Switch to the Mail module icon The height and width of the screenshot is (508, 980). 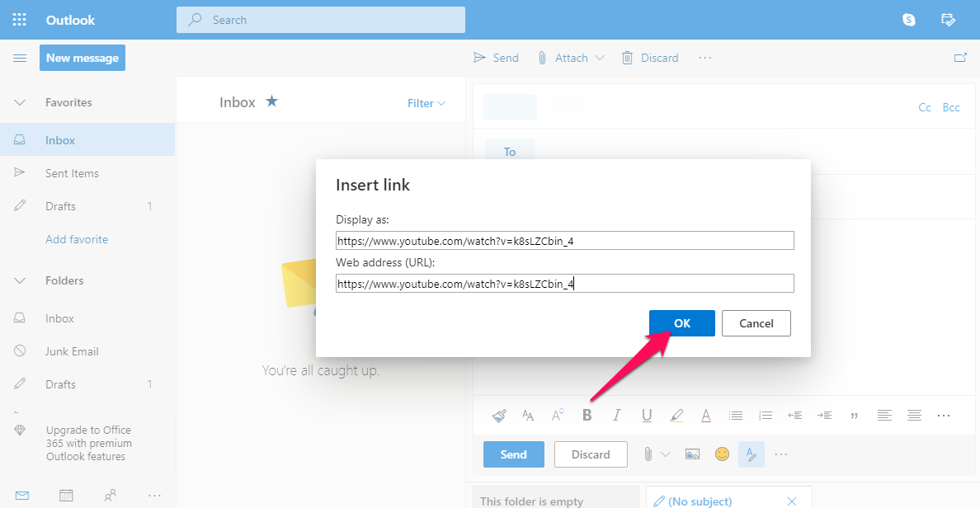point(22,496)
